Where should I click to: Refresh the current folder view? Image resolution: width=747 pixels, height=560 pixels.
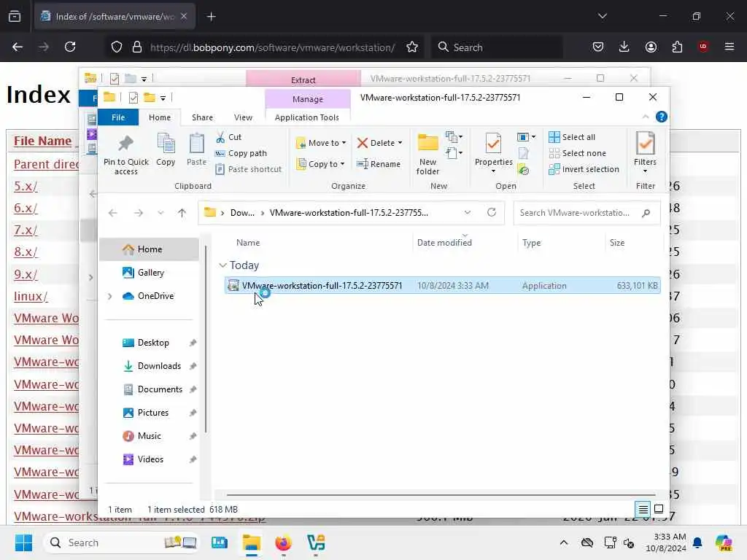[x=492, y=212]
